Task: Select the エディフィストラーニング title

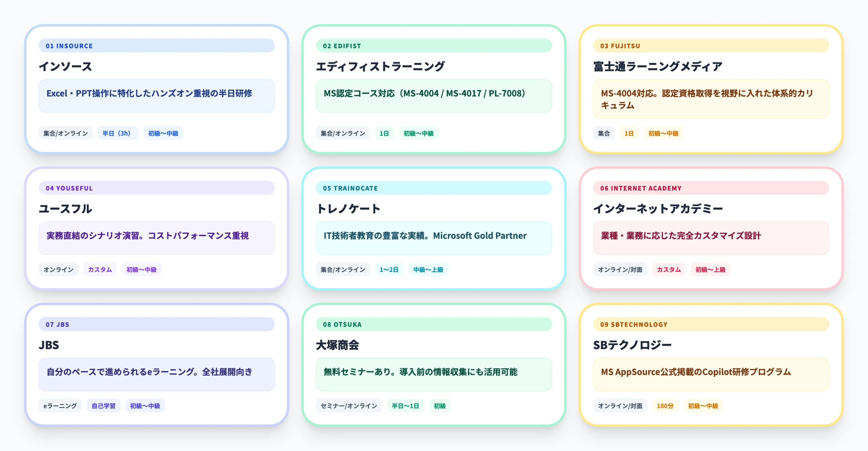Action: coord(380,66)
